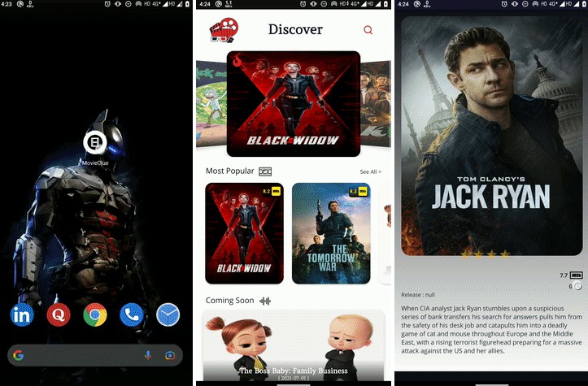The image size is (588, 386).
Task: Tap the 3D glasses icon beside Most Popular
Action: tap(265, 171)
